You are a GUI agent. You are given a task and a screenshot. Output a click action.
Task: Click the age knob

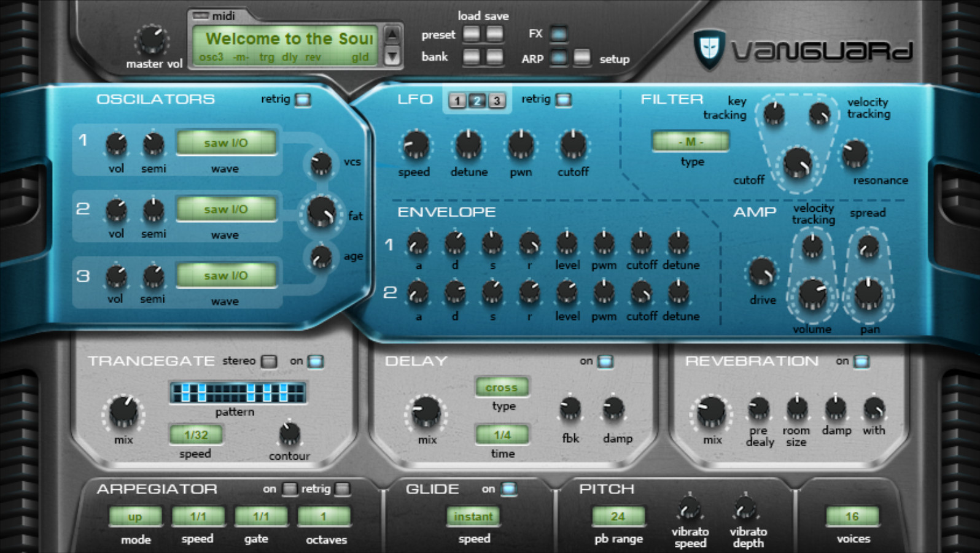[321, 258]
